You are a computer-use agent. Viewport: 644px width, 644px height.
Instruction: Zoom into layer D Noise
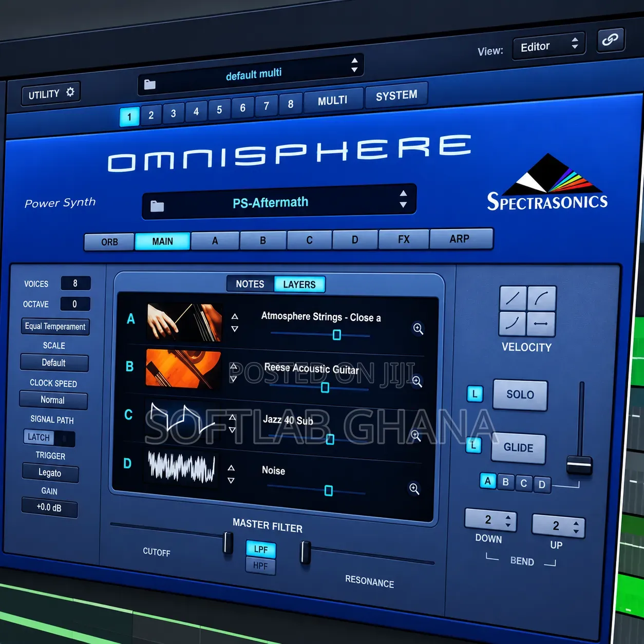[414, 488]
